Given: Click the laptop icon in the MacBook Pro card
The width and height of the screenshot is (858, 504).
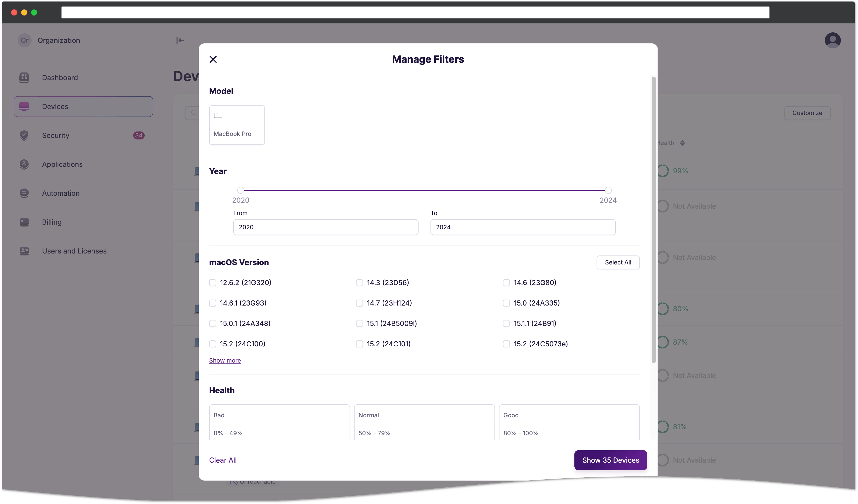Looking at the screenshot, I should click(218, 116).
